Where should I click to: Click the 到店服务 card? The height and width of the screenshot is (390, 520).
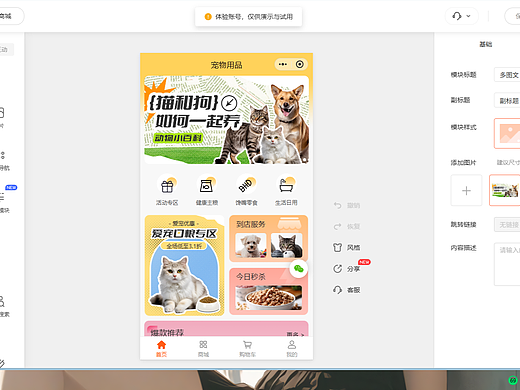[x=269, y=239]
